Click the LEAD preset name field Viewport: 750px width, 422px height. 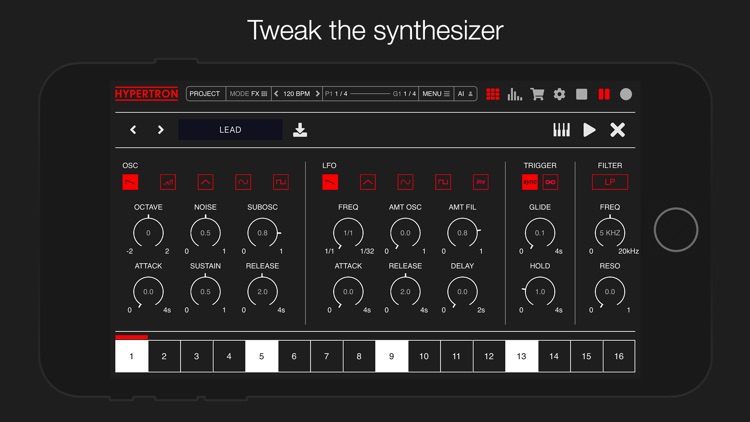click(x=230, y=130)
